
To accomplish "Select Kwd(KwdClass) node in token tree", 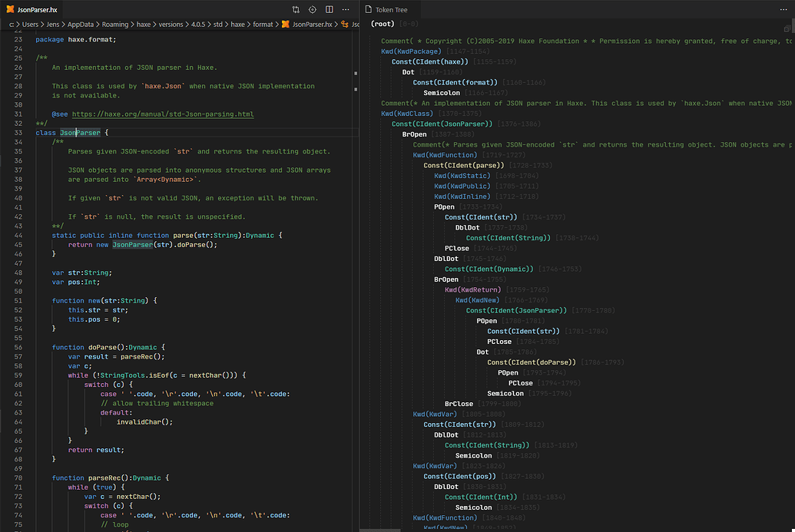I will click(406, 114).
